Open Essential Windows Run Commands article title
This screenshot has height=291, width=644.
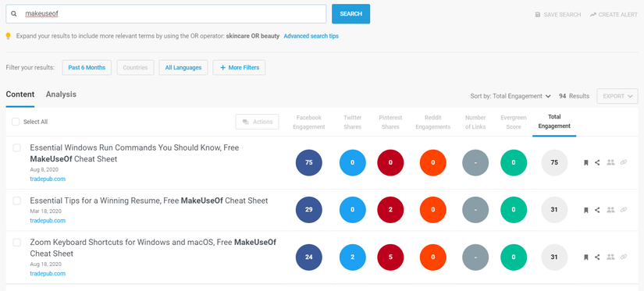pyautogui.click(x=134, y=153)
